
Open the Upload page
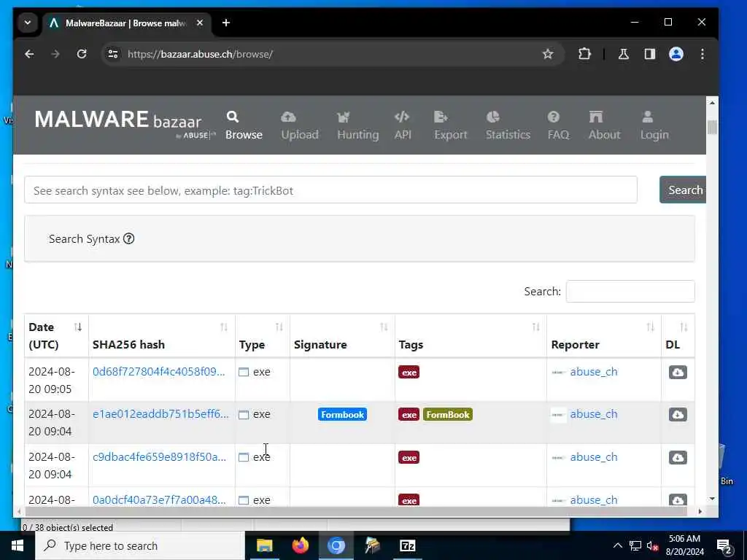click(300, 125)
